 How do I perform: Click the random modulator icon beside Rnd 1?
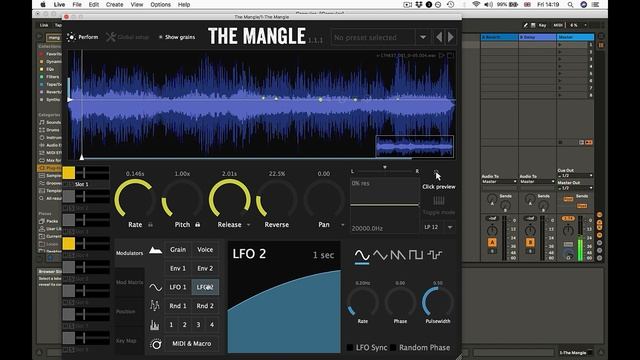coord(155,306)
